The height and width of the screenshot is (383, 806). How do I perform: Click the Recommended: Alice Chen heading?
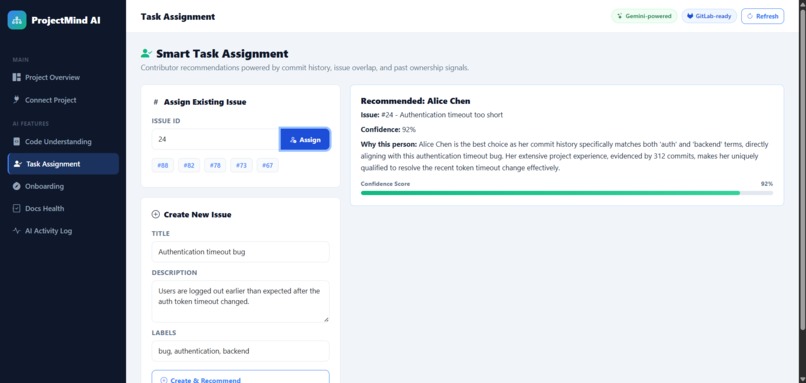click(x=415, y=101)
